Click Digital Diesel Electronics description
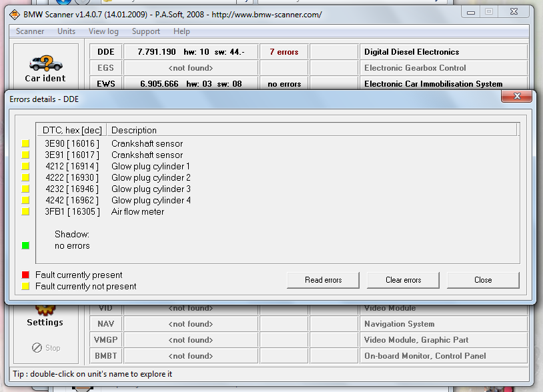Image resolution: width=543 pixels, height=392 pixels. (x=412, y=52)
